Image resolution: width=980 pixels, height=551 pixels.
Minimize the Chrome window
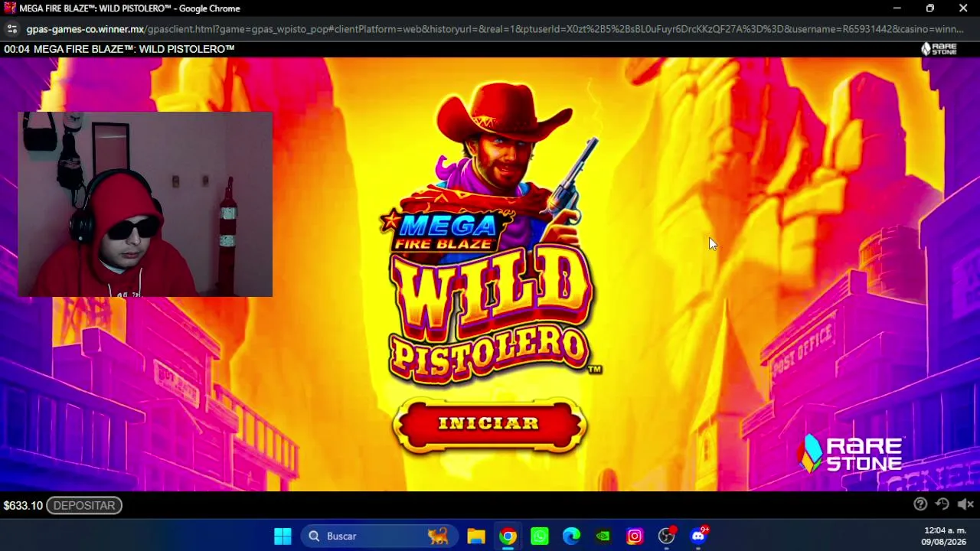coord(897,8)
